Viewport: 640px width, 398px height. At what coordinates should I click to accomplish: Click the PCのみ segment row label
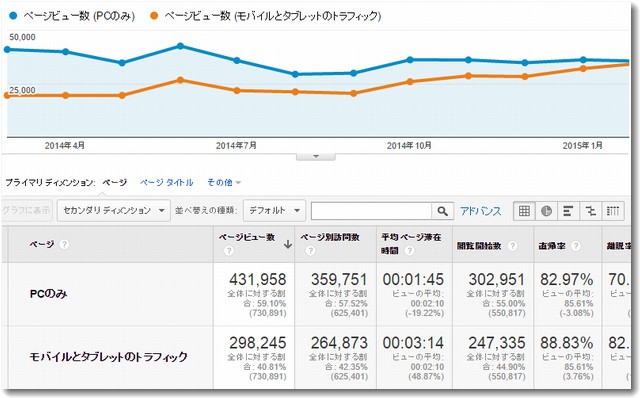[49, 293]
